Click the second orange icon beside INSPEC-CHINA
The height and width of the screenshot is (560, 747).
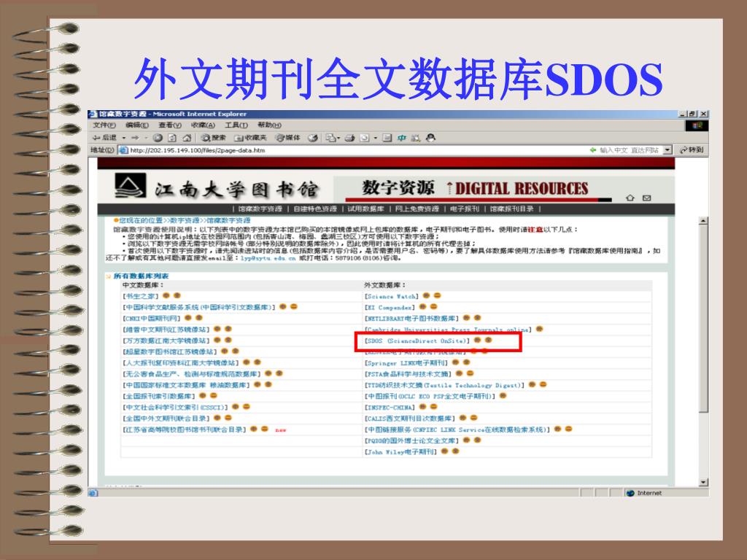point(433,407)
